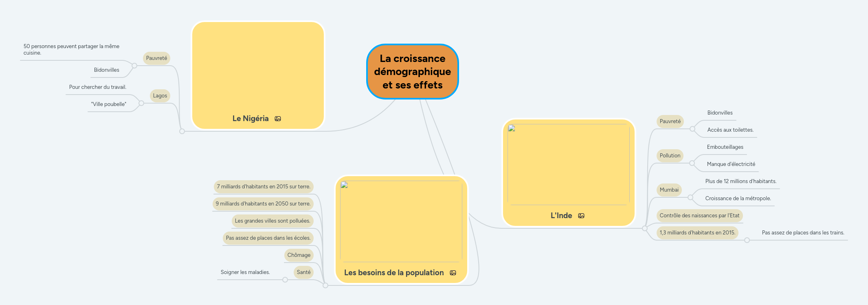Screen dimensions: 868x305
Task: Click the image icon next to L'Inde
Action: coord(581,216)
